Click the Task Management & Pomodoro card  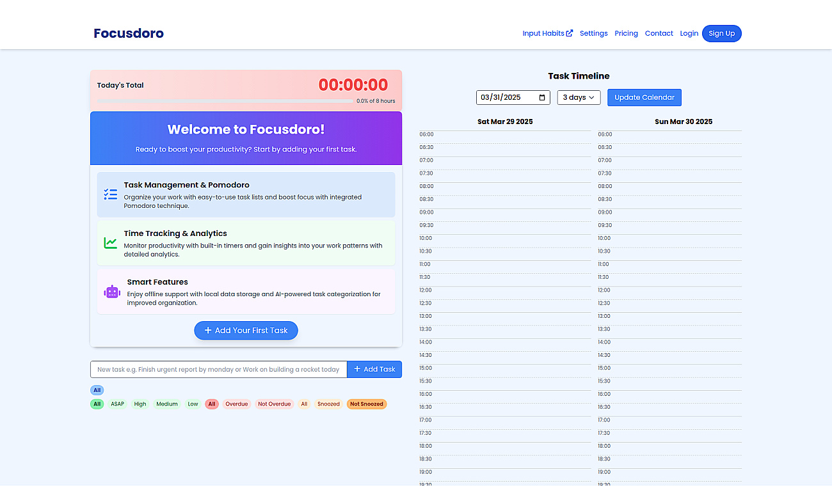(x=246, y=194)
